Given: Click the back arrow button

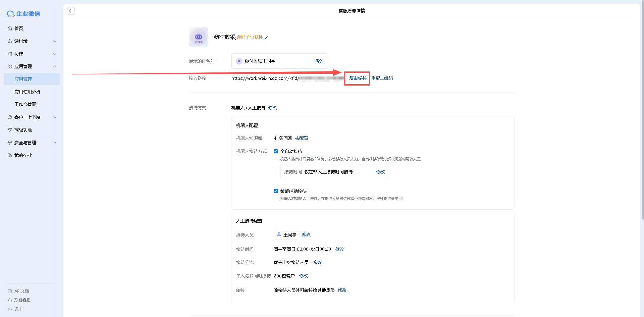Looking at the screenshot, I should tap(71, 11).
